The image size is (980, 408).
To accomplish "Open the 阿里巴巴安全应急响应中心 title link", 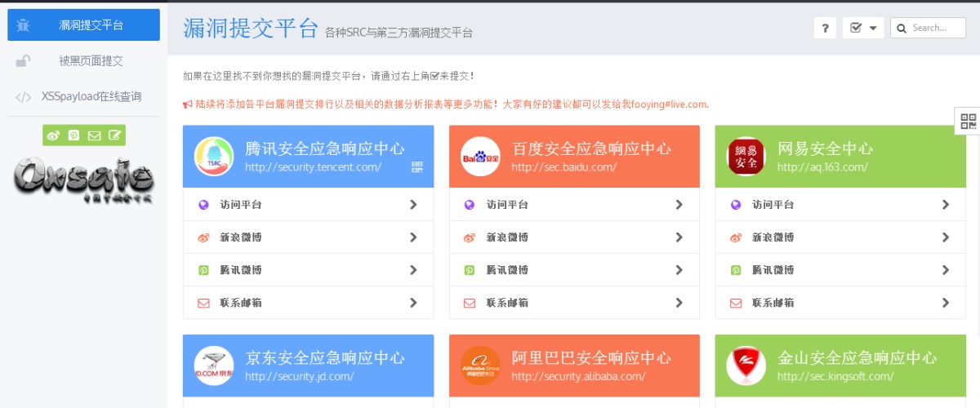I will [591, 358].
